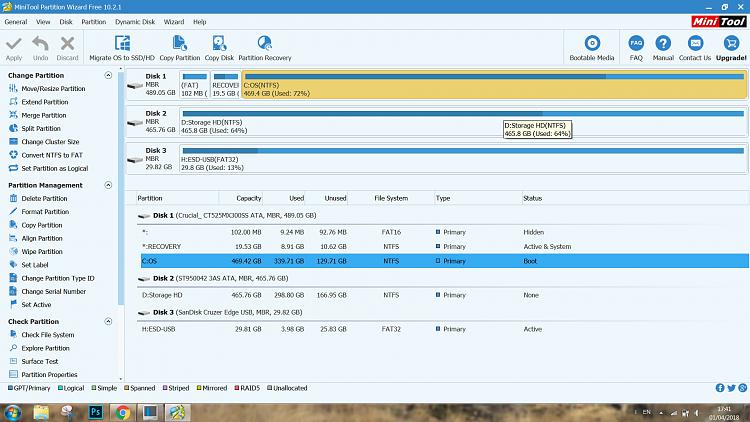Click Copy Partition in the sidebar list
This screenshot has width=750, height=422.
point(42,225)
